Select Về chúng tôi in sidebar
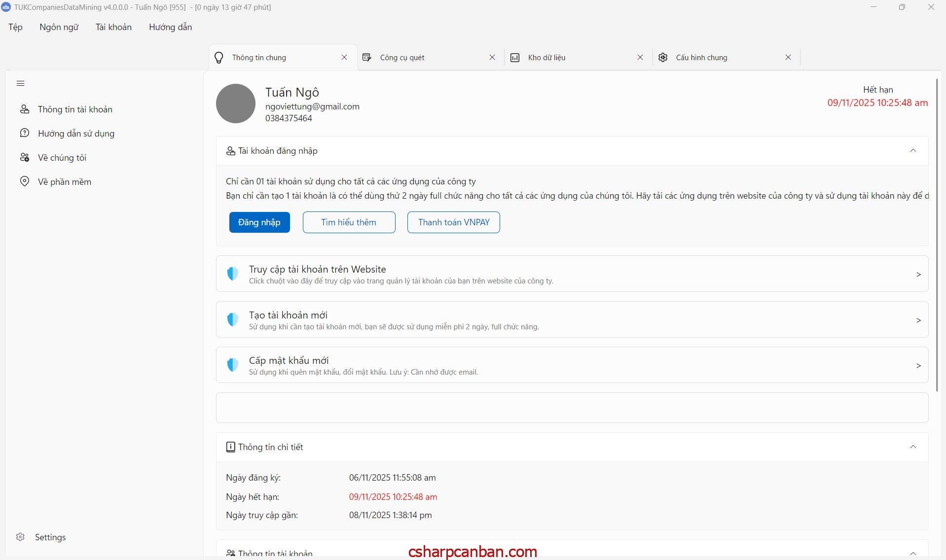Screen dimensions: 946x560 (62, 158)
